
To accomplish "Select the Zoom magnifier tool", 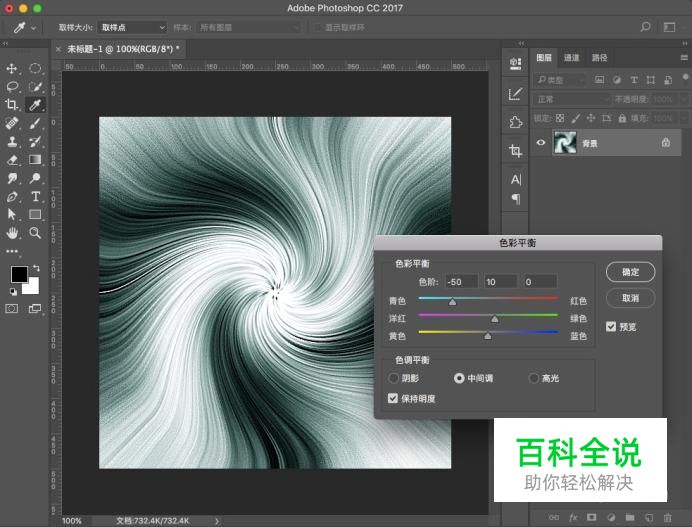I will click(x=35, y=232).
